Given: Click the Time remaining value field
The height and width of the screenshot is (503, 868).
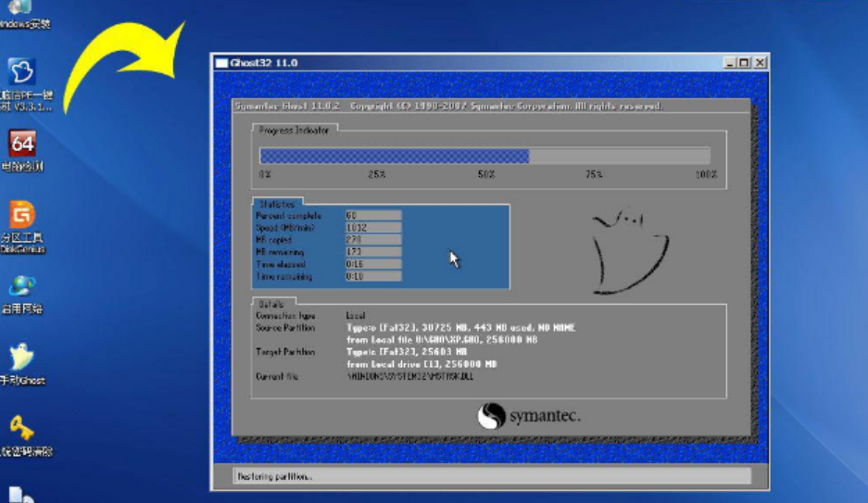Looking at the screenshot, I should [373, 276].
